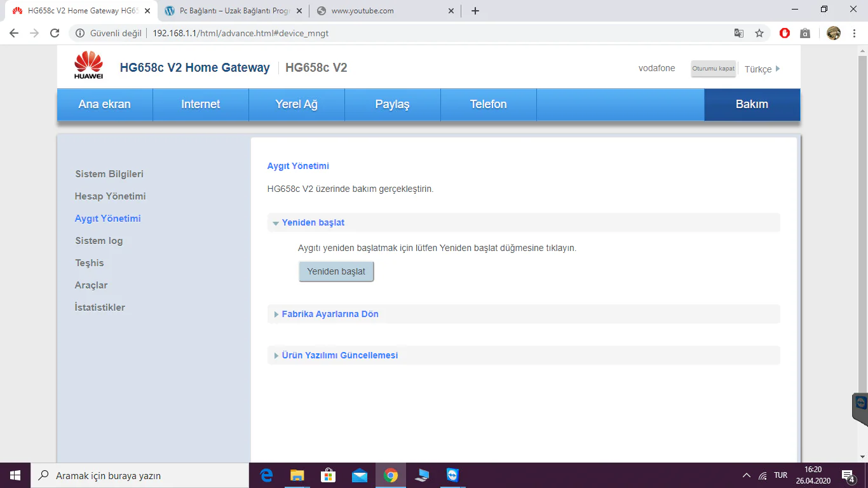Click the TeamViewer side panel handle
The width and height of the screenshot is (868, 488).
(860, 407)
